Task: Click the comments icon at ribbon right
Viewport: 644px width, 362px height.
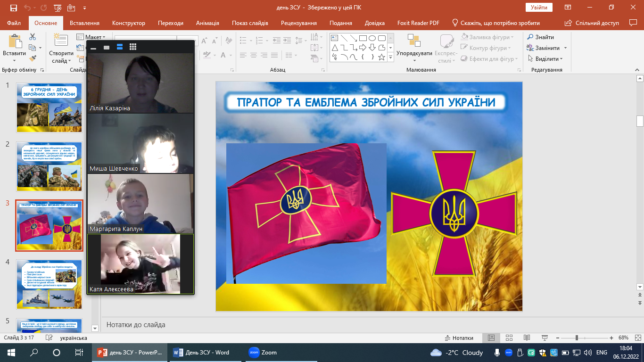Action: (633, 23)
